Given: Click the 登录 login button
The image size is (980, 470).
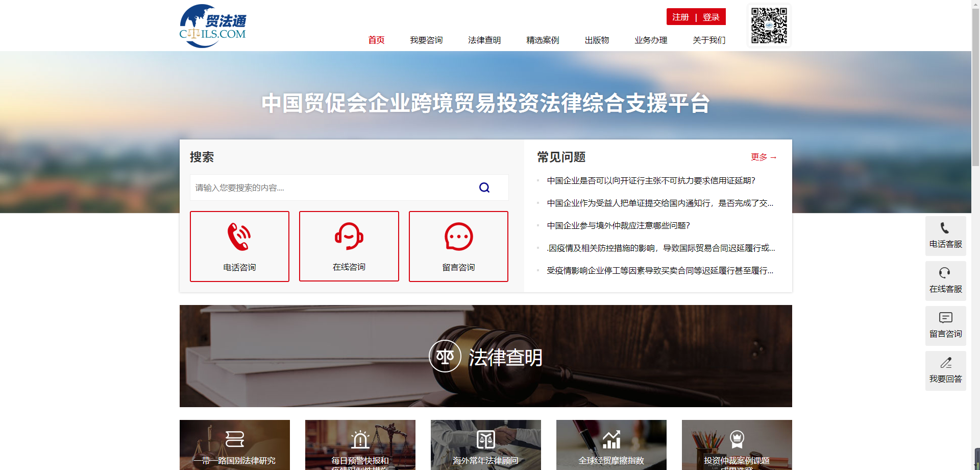Looking at the screenshot, I should (710, 17).
